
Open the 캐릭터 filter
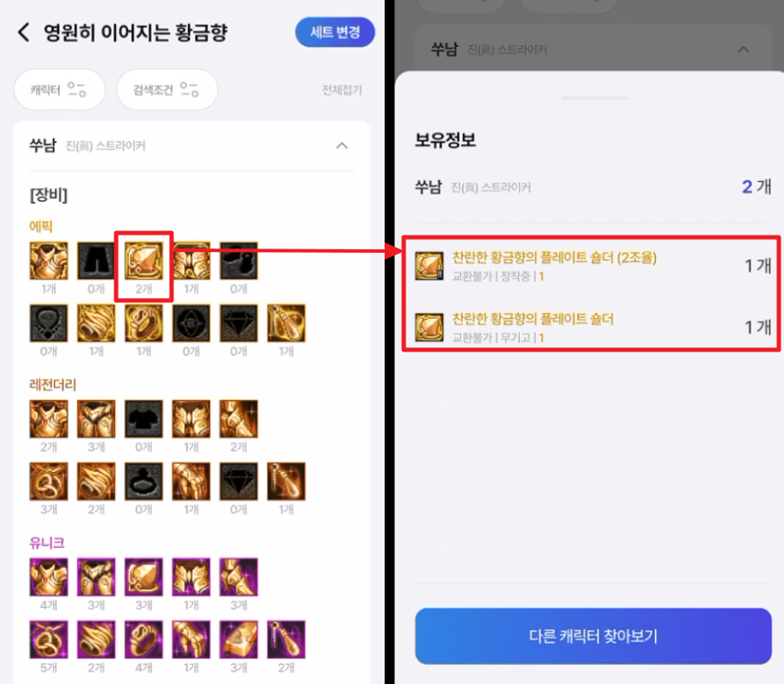click(60, 90)
